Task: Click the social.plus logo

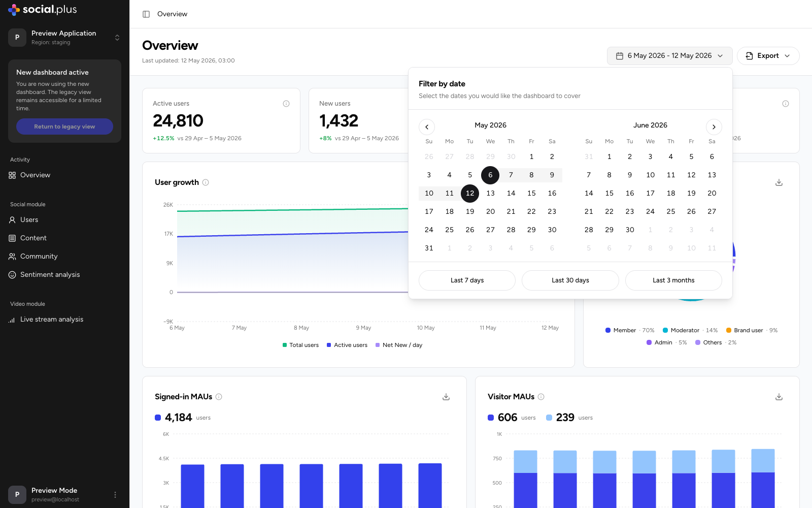Action: point(43,9)
